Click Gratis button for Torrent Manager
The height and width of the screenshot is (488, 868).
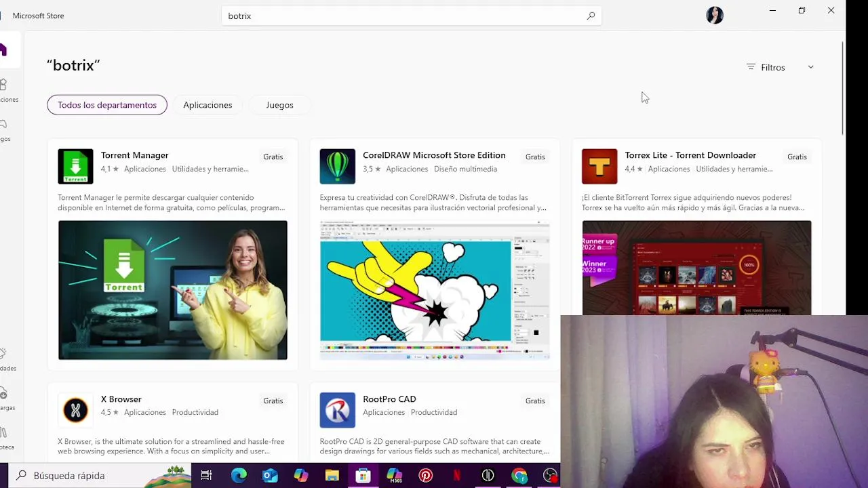tap(273, 157)
